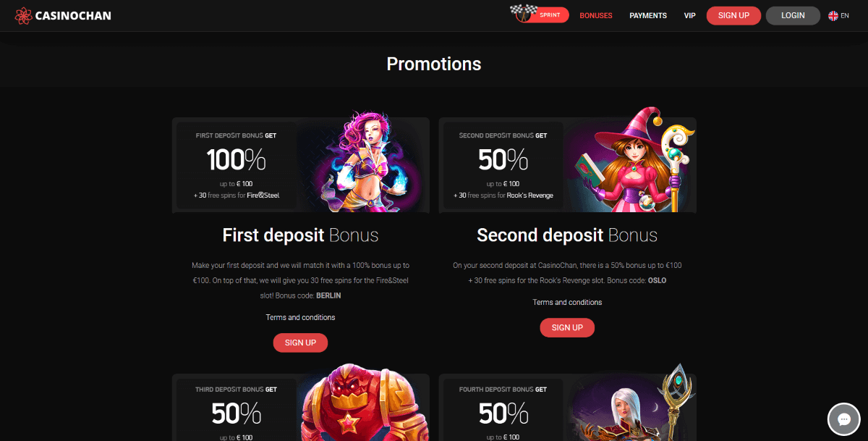Open the live chat bubble
The height and width of the screenshot is (441, 868).
[843, 419]
